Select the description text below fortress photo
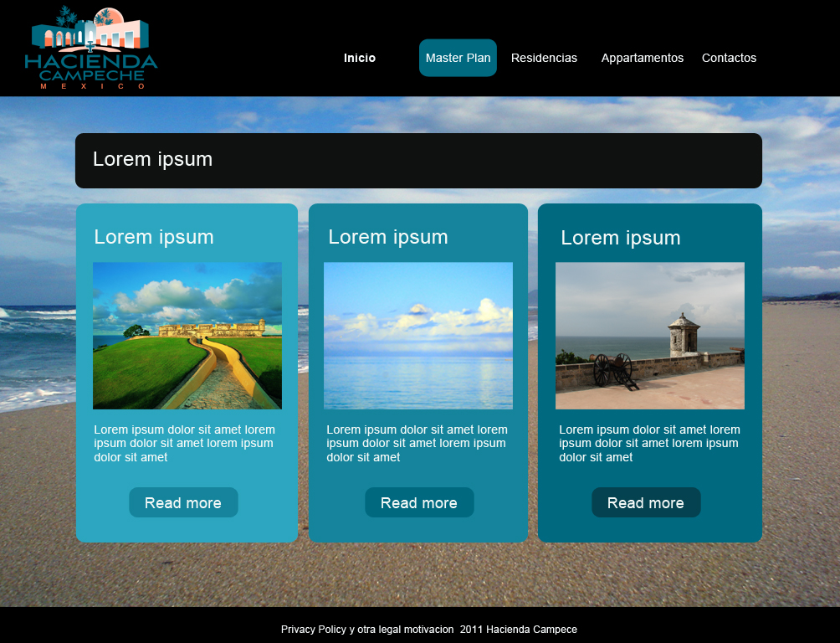Viewport: 840px width, 643px height. pos(184,443)
